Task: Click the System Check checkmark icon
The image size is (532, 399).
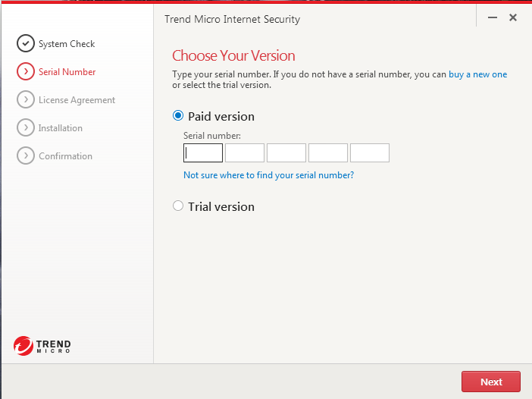Action: tap(26, 43)
